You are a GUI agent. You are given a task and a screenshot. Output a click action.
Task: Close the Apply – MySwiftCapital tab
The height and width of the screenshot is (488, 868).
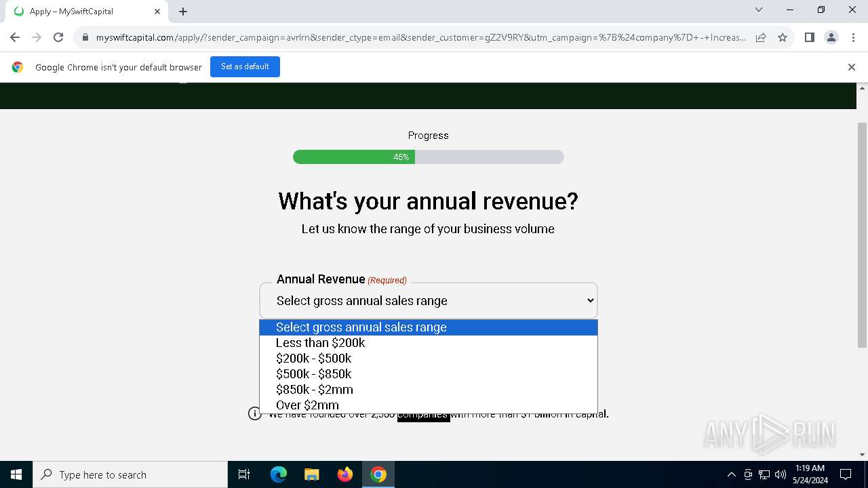pos(157,11)
